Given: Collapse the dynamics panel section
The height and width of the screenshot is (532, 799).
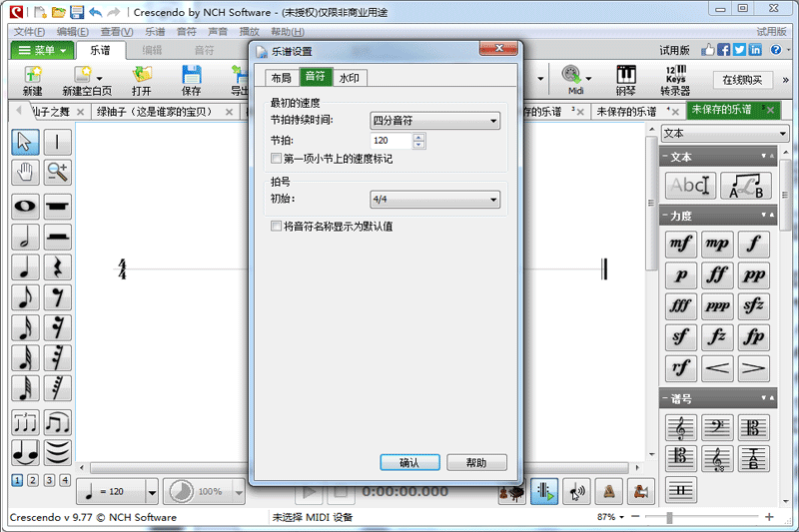Looking at the screenshot, I should tap(665, 216).
